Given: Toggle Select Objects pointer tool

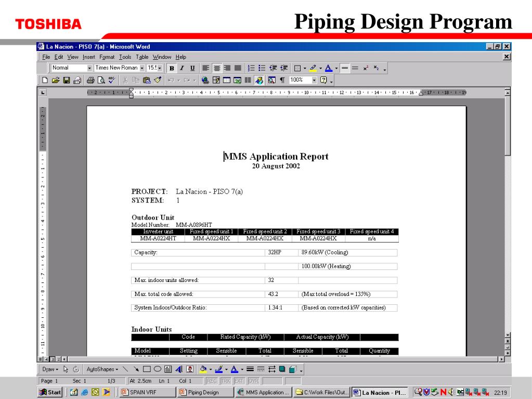Looking at the screenshot, I should coord(66,369).
